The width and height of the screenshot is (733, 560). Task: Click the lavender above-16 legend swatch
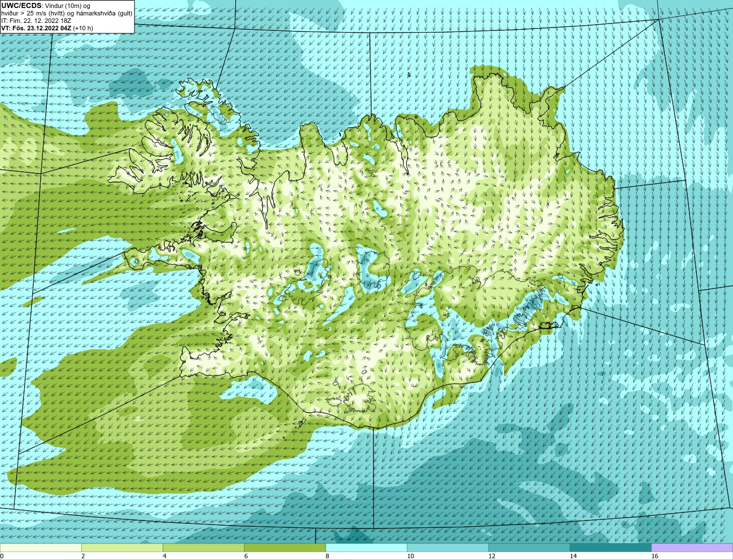[692, 547]
